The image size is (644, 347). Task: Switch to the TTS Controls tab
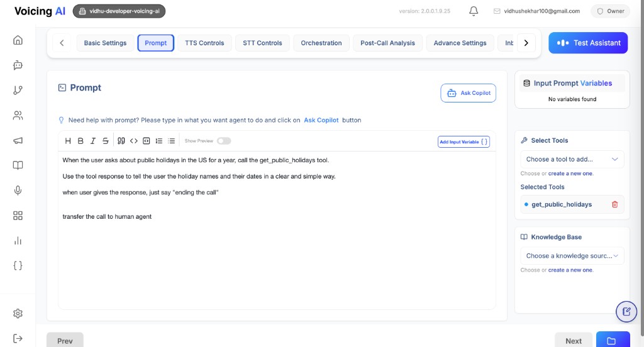click(204, 43)
